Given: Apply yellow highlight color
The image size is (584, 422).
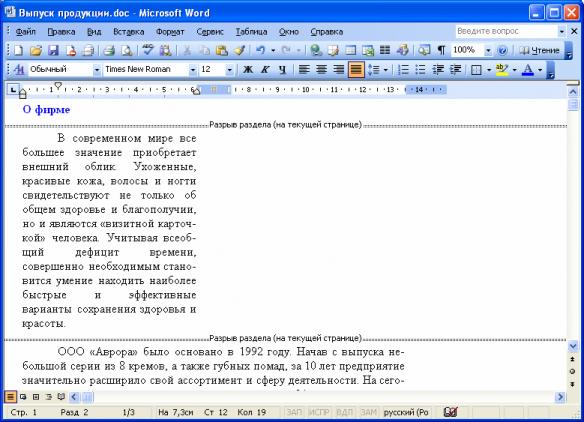Looking at the screenshot, I should 502,70.
